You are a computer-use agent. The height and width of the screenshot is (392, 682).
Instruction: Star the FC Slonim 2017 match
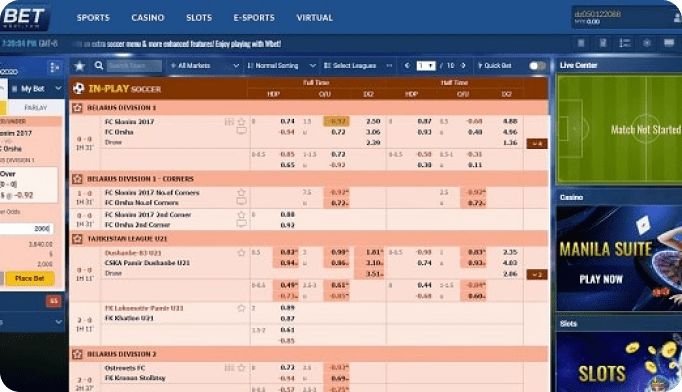(241, 122)
